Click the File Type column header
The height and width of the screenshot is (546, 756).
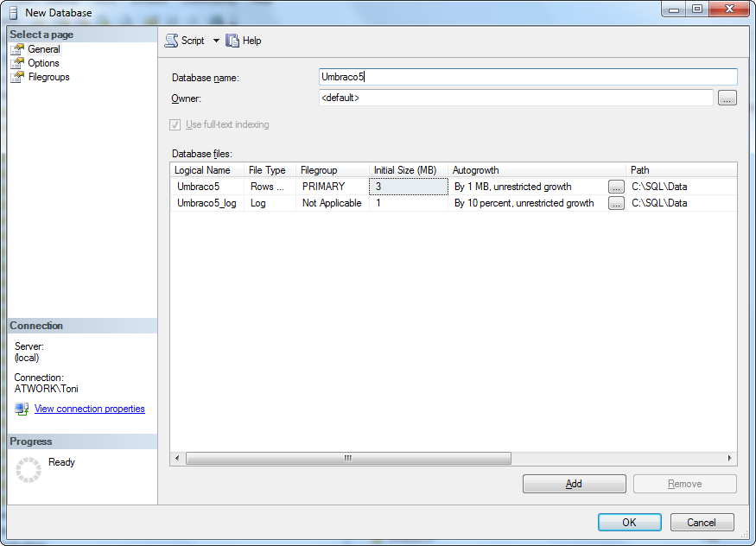[x=270, y=170]
